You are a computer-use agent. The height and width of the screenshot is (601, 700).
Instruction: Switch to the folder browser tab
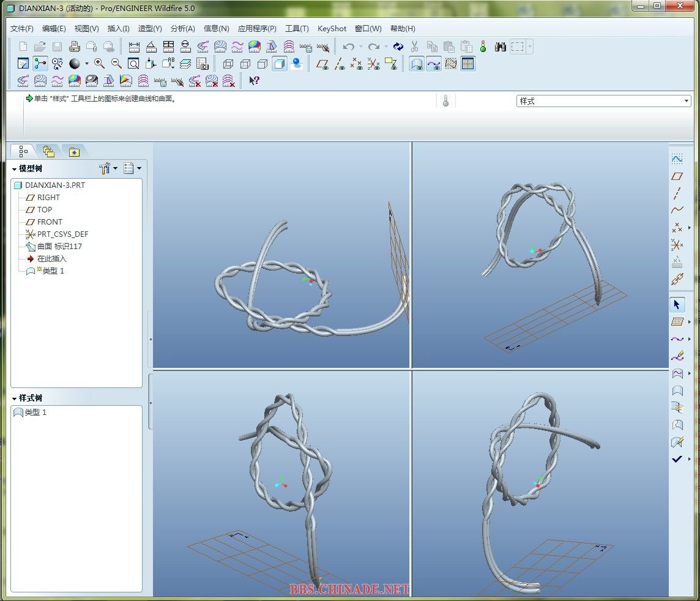point(48,152)
